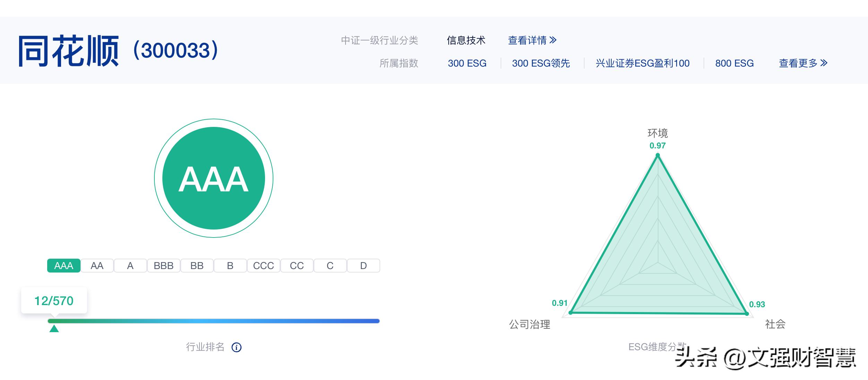868x380 pixels.
Task: Click the AAA rating badge circle
Action: click(214, 178)
